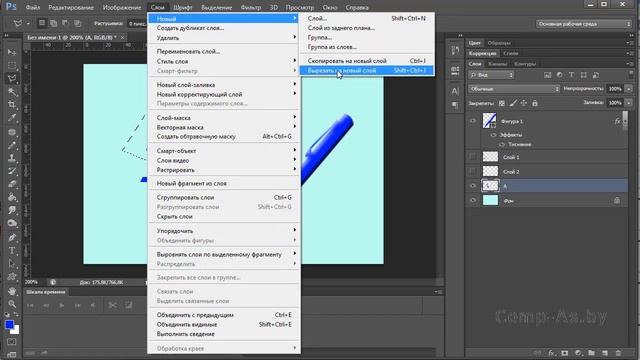Select the Clone Stamp tool
This screenshot has width=640, height=360.
[12, 158]
